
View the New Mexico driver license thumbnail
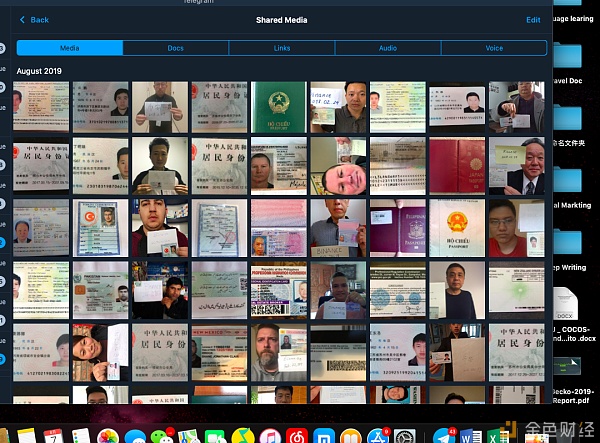click(x=219, y=352)
